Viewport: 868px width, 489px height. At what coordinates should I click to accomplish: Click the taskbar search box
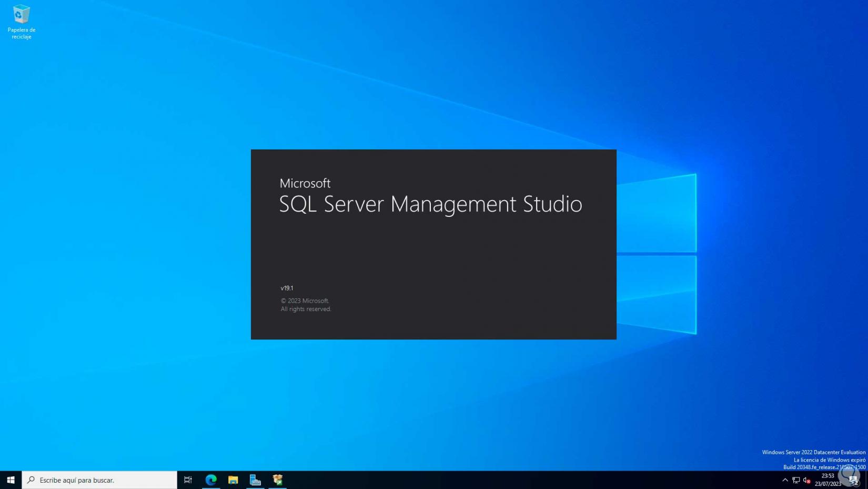(x=99, y=480)
